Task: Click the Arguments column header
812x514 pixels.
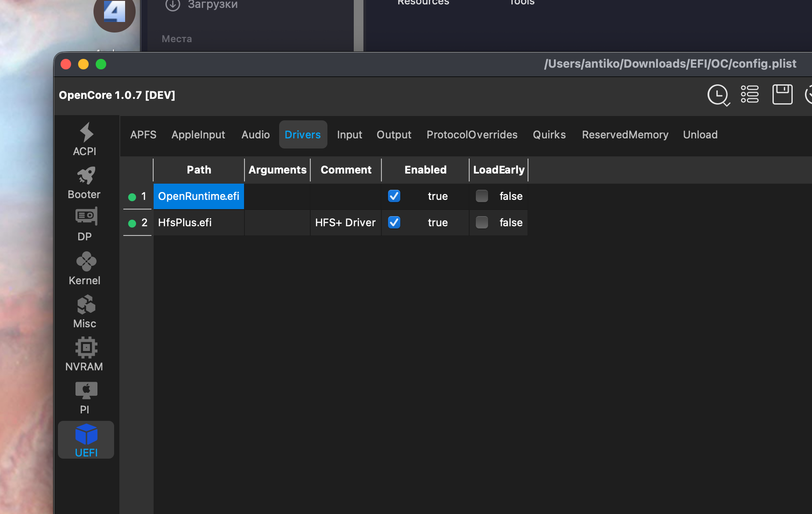Action: (277, 170)
